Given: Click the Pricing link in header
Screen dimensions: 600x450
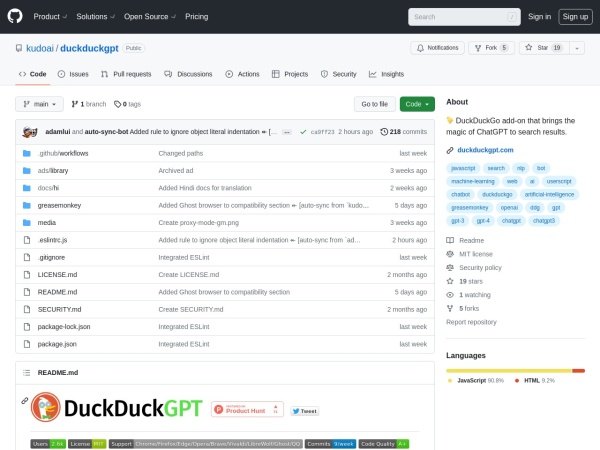Looking at the screenshot, I should (197, 16).
